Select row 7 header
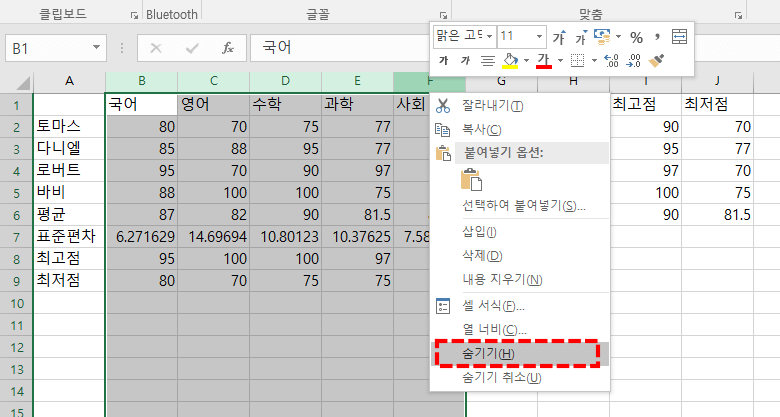Viewport: 780px width, 417px height. (x=16, y=237)
